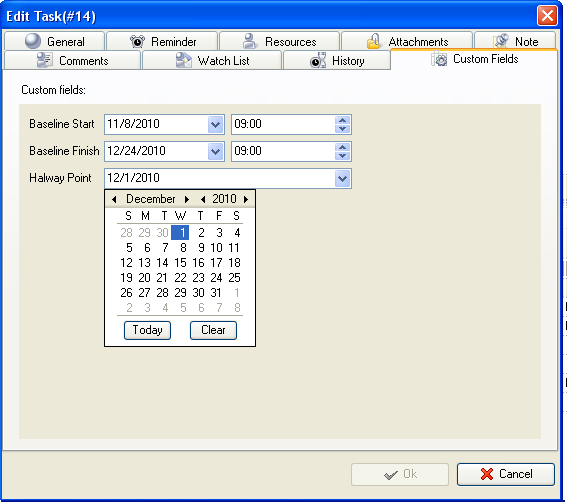Click the Watch List tab icon

(x=184, y=60)
